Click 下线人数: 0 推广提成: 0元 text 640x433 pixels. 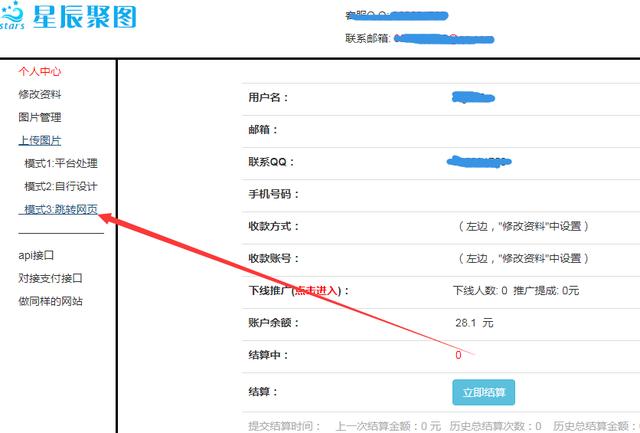[x=516, y=291]
